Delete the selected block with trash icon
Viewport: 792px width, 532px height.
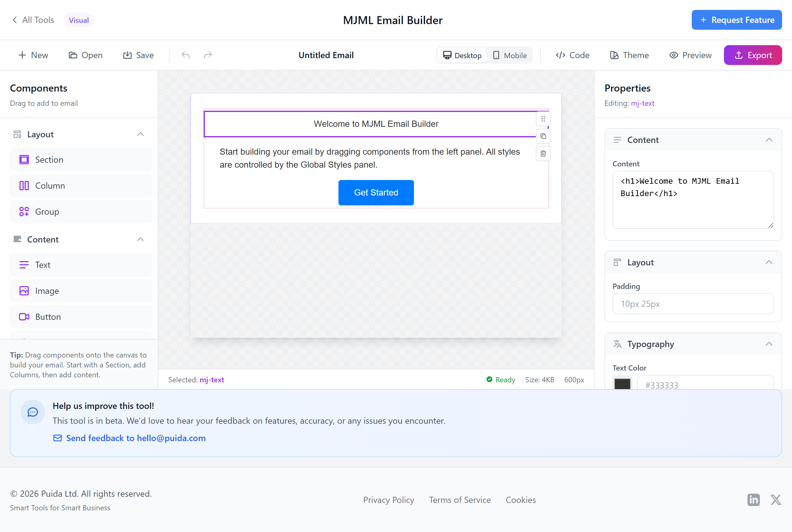[543, 154]
